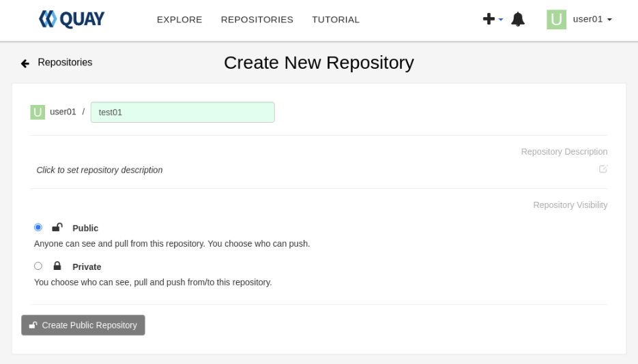
Task: Click the user01 namespace avatar beside repository name
Action: [x=38, y=112]
